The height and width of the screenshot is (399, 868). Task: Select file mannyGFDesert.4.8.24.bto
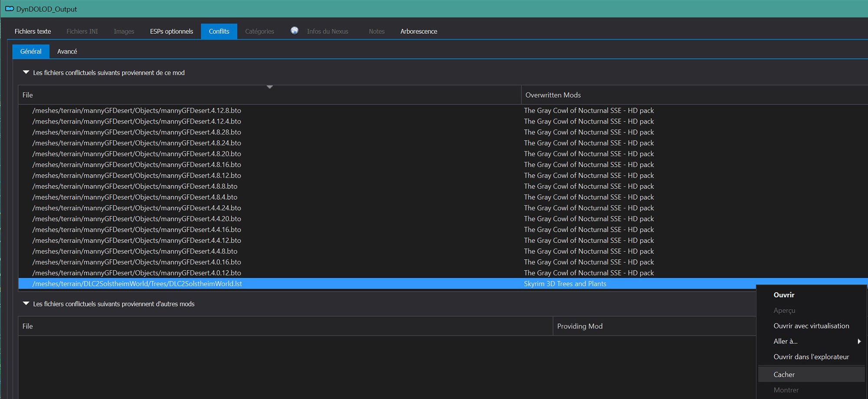tap(137, 143)
